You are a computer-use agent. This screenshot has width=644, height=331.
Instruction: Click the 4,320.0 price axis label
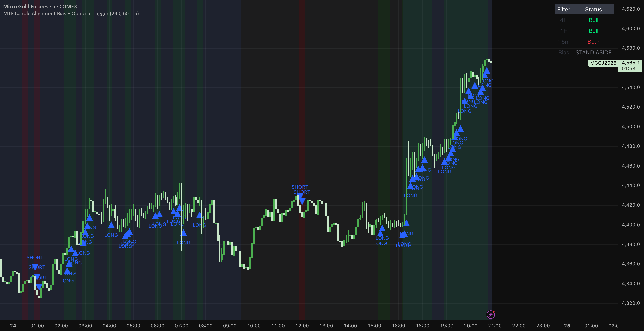630,303
